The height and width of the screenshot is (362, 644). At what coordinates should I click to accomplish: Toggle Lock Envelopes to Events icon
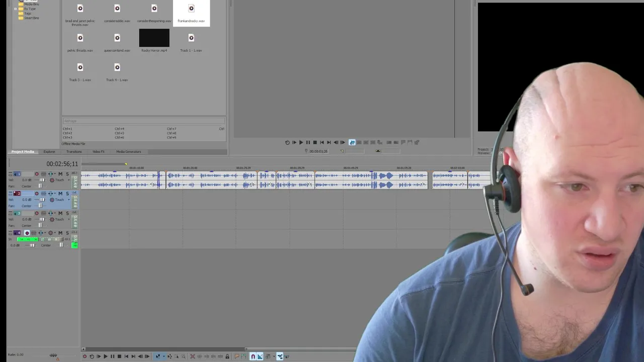(x=280, y=356)
